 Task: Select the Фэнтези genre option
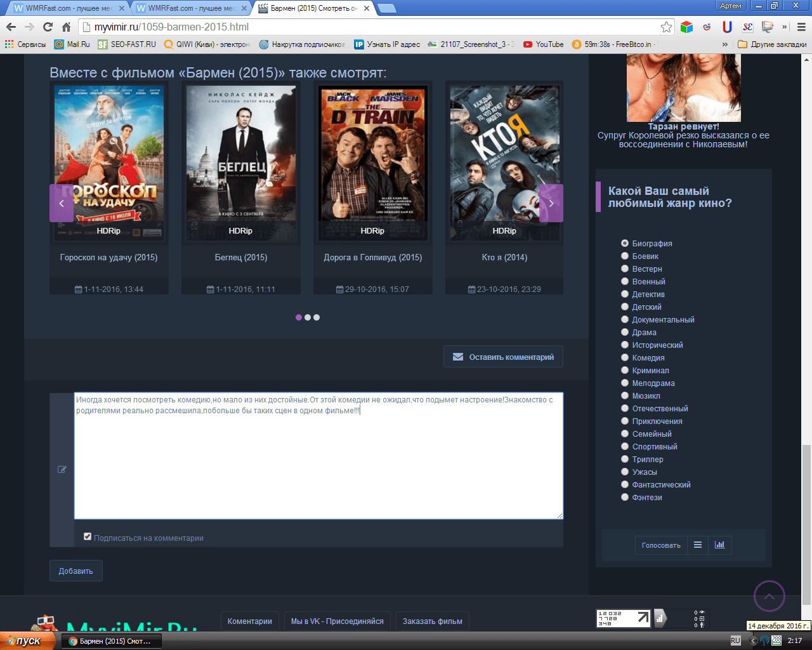coord(625,497)
